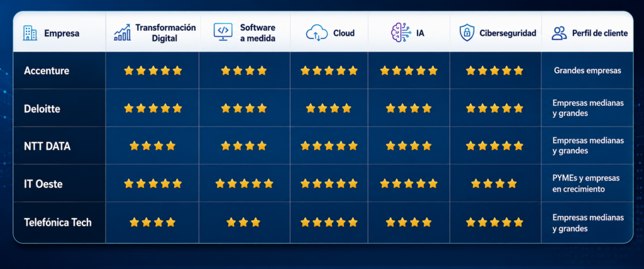Click IT Oeste's Ciberseguridad star rating

click(494, 184)
